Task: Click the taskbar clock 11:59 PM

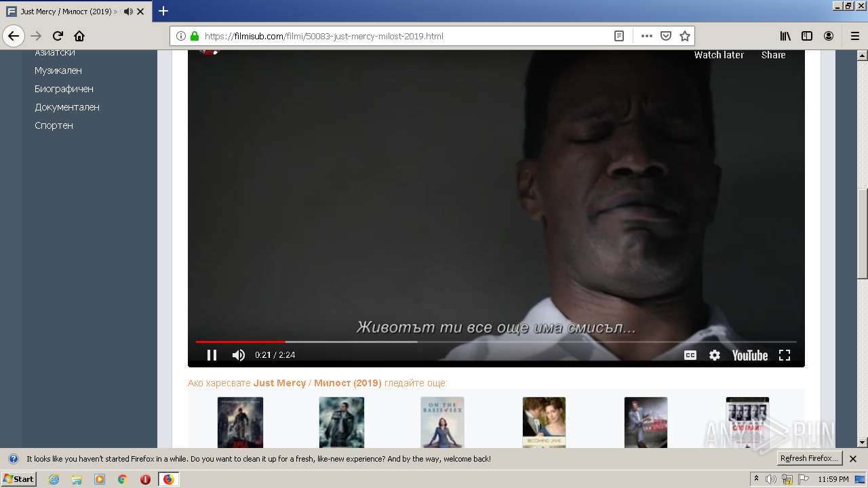Action: tap(833, 479)
